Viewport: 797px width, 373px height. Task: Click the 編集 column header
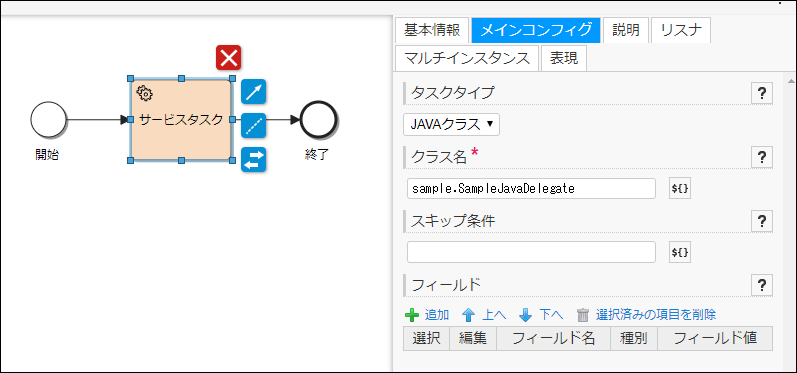point(473,338)
